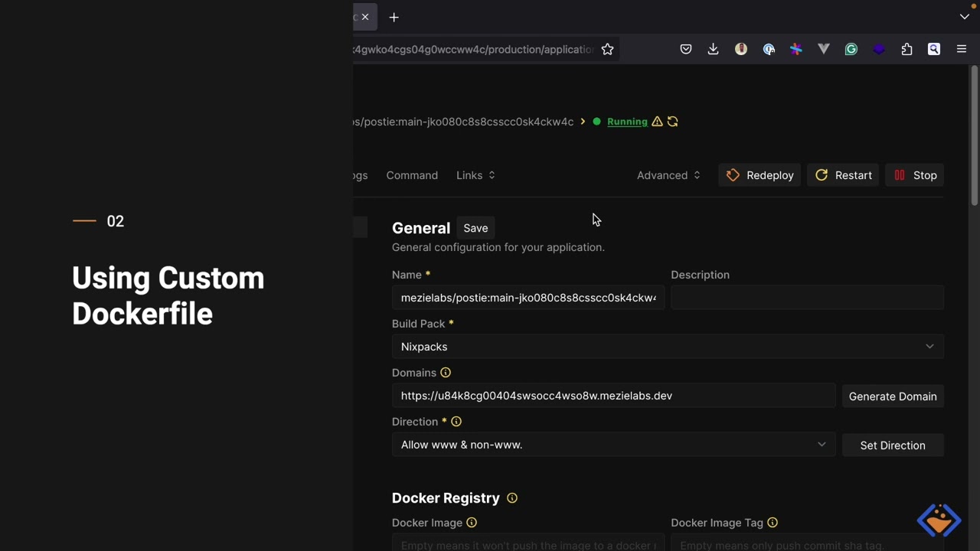Expand the list all tabs chevron
The height and width of the screenshot is (551, 980).
click(x=965, y=17)
